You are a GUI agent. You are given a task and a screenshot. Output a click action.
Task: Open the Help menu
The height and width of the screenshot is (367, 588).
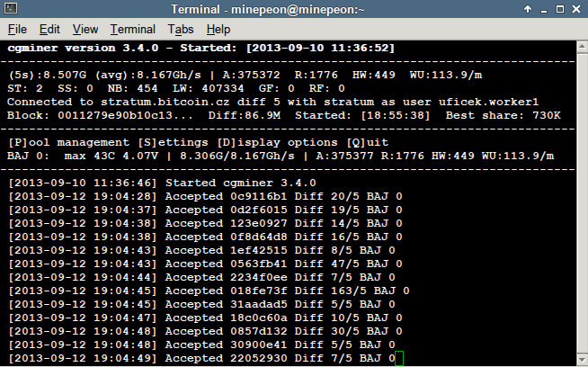[218, 30]
